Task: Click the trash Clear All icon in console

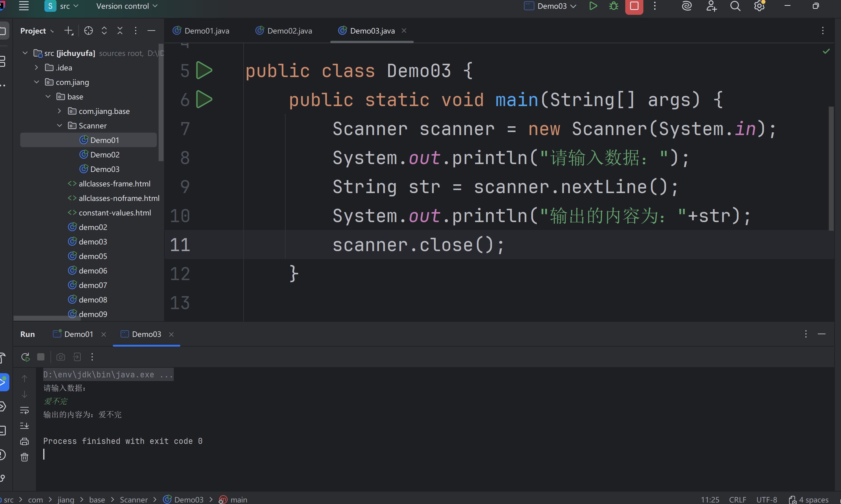Action: [x=24, y=457]
